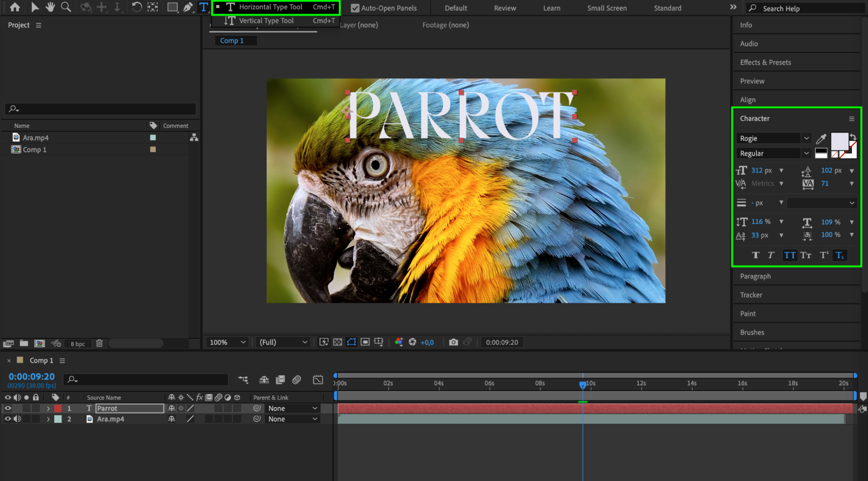Hide the Parrot text layer
This screenshot has width=868, height=481.
pyautogui.click(x=8, y=408)
